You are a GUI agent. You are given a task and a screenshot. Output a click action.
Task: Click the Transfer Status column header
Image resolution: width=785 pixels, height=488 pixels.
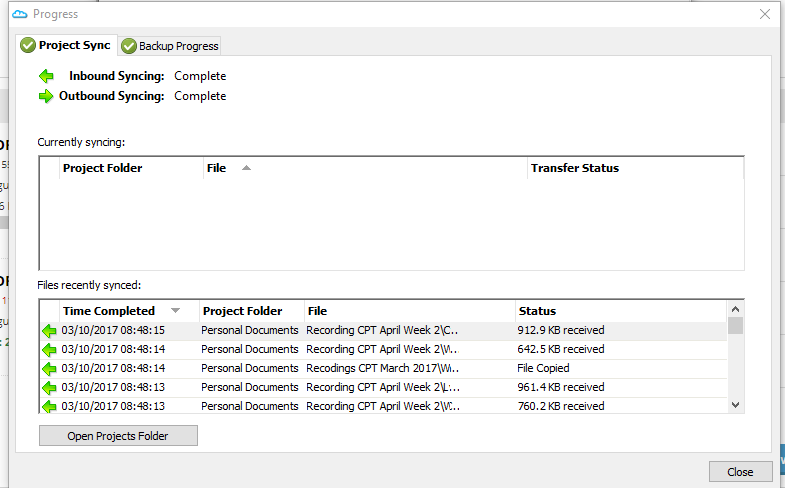(575, 168)
